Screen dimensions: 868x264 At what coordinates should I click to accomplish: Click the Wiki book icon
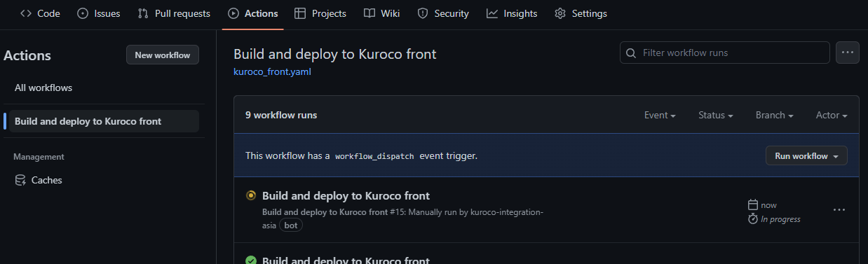(x=369, y=13)
